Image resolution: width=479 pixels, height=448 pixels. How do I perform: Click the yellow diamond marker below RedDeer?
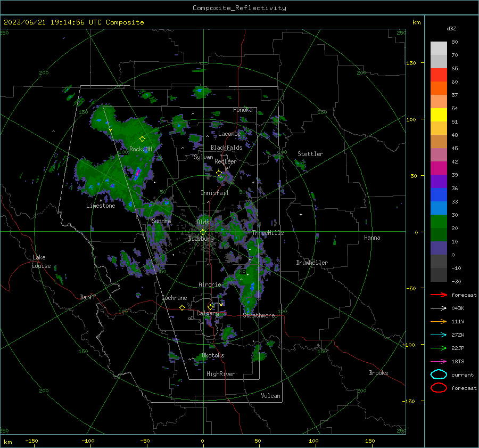point(219,173)
